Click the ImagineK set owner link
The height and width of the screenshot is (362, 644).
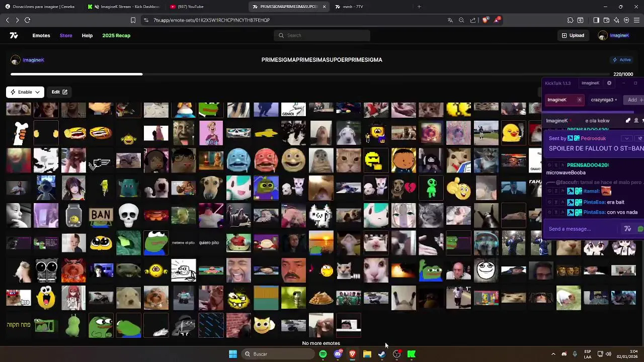point(33,60)
